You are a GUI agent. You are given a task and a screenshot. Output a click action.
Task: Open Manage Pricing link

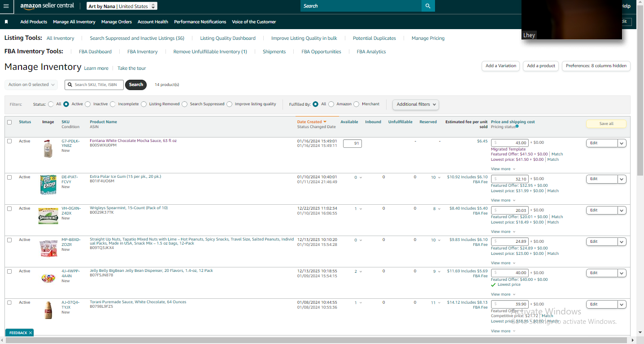[x=428, y=38]
